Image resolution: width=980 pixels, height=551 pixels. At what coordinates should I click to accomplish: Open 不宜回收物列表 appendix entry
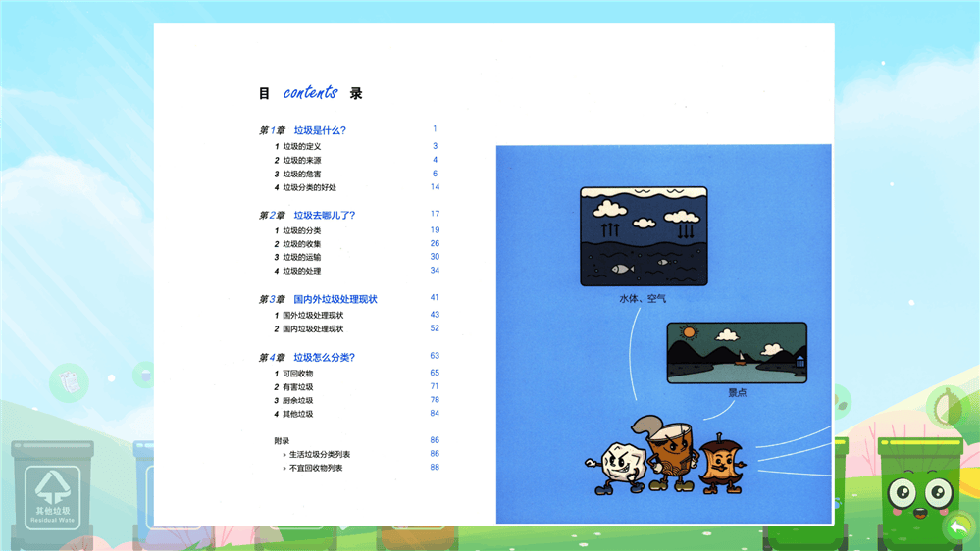click(316, 468)
